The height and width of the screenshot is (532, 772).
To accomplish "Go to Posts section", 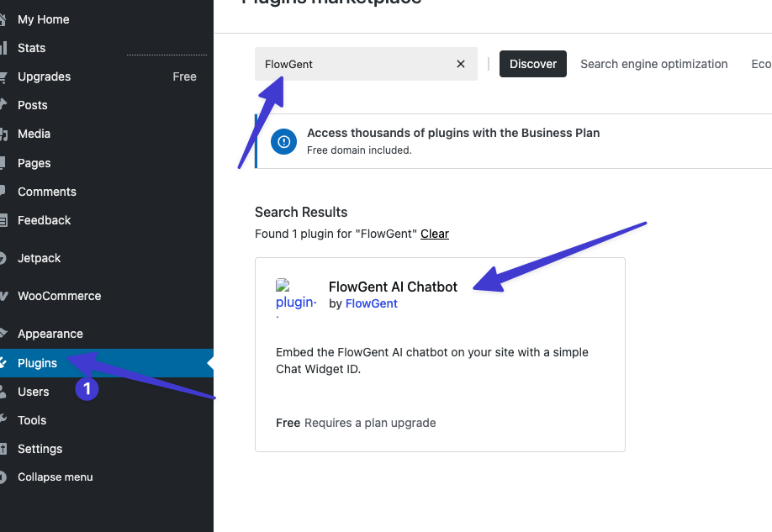I will [x=33, y=105].
